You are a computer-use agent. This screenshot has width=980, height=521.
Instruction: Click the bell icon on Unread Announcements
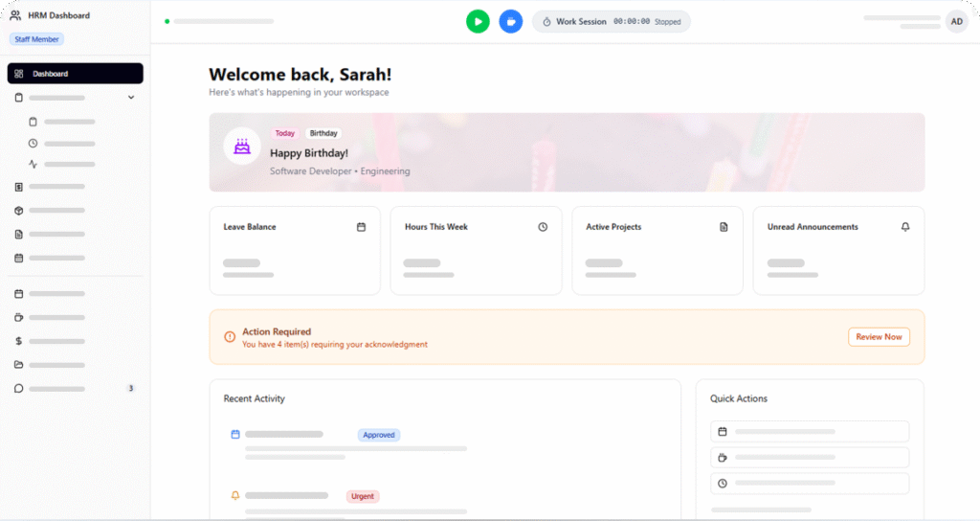tap(905, 227)
